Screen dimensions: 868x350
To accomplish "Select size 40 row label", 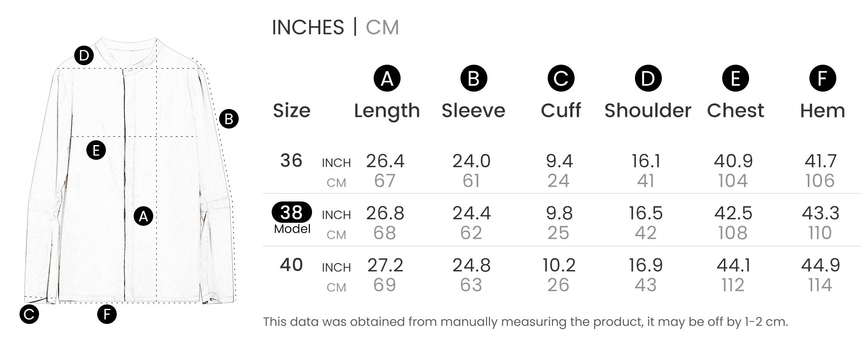I will click(x=291, y=265).
